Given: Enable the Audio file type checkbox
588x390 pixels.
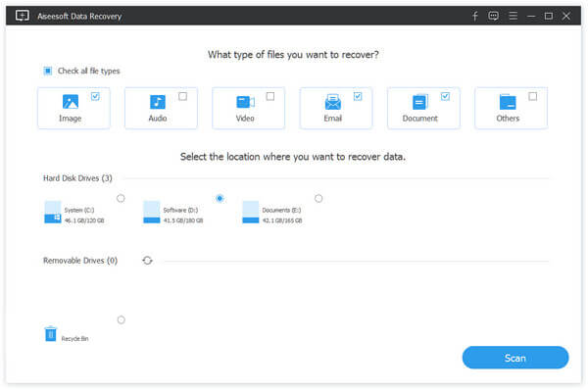Looking at the screenshot, I should tap(182, 96).
